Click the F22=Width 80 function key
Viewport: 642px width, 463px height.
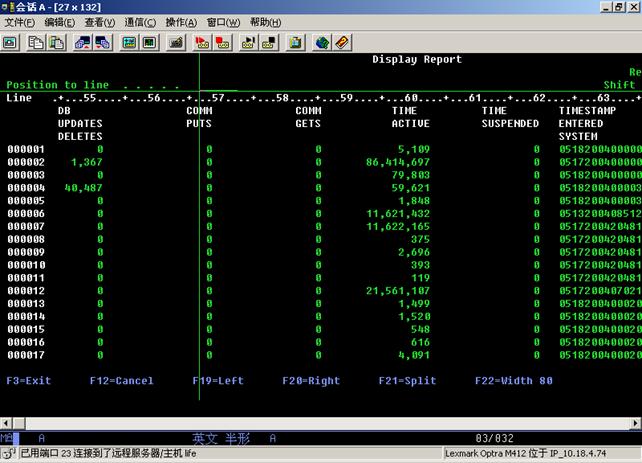(514, 381)
